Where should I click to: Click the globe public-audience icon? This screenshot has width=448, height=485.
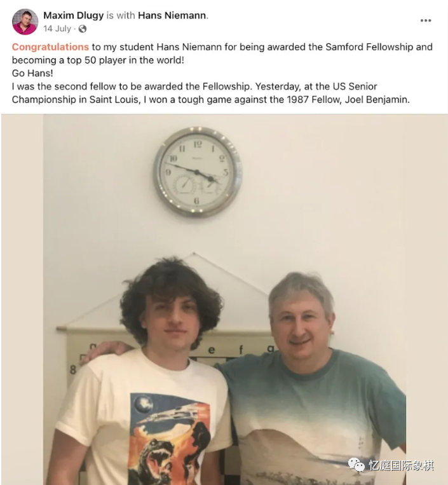click(82, 29)
